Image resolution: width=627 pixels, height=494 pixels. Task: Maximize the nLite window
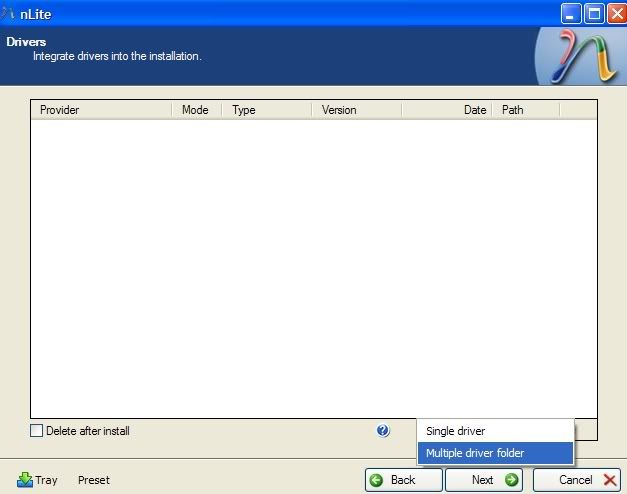(594, 14)
